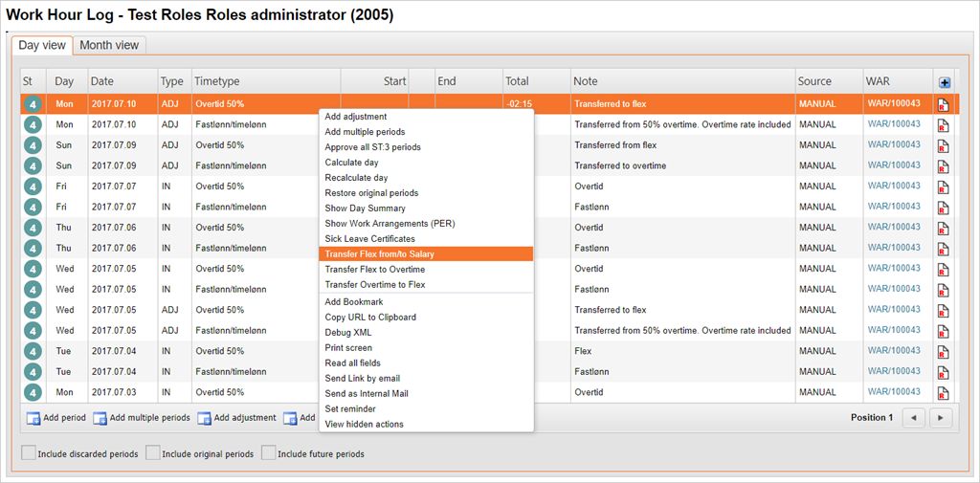
Task: Choose Transfer Flex from/to Salary menu item
Action: (x=392, y=254)
